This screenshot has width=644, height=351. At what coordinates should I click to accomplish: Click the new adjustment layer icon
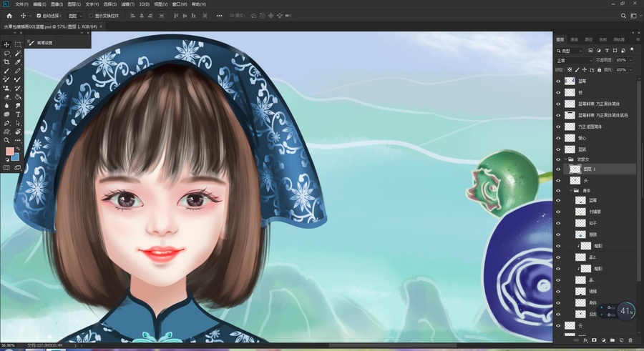[x=603, y=340]
